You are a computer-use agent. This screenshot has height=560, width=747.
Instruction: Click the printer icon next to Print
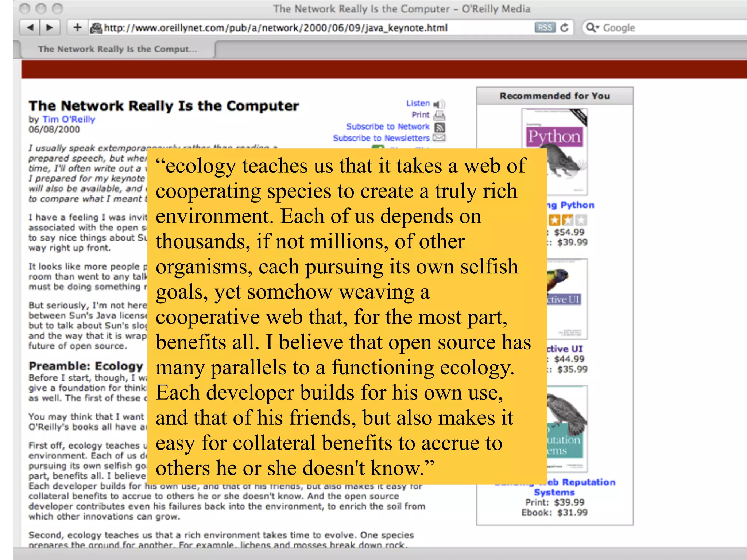pos(440,116)
